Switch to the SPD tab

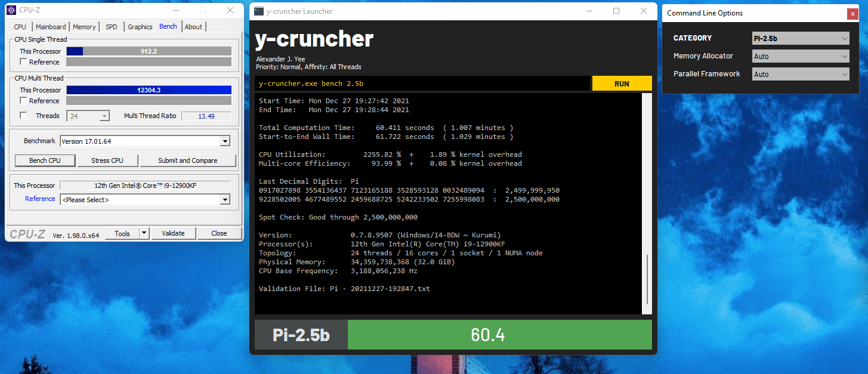(x=112, y=27)
